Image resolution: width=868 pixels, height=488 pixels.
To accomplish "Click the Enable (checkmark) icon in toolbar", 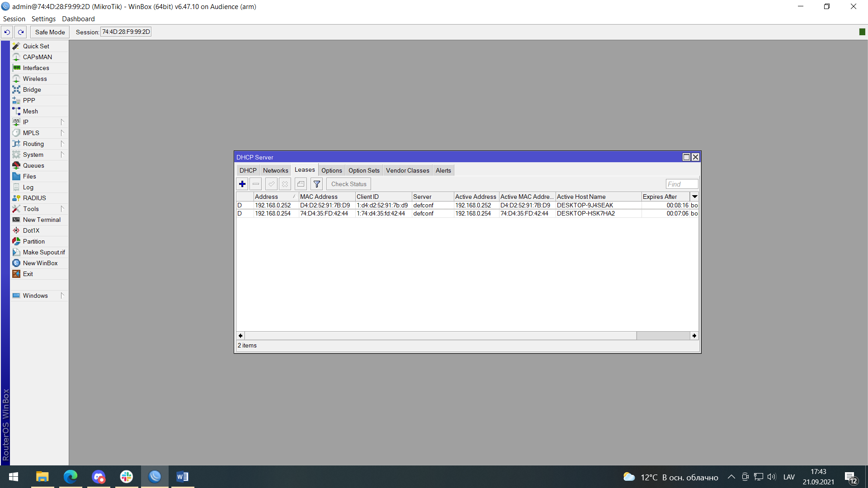I will click(x=271, y=184).
